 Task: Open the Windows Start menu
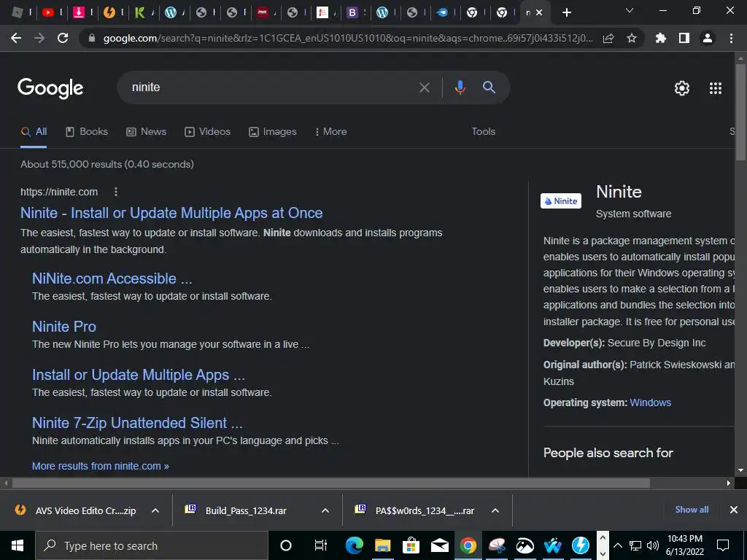tap(18, 545)
